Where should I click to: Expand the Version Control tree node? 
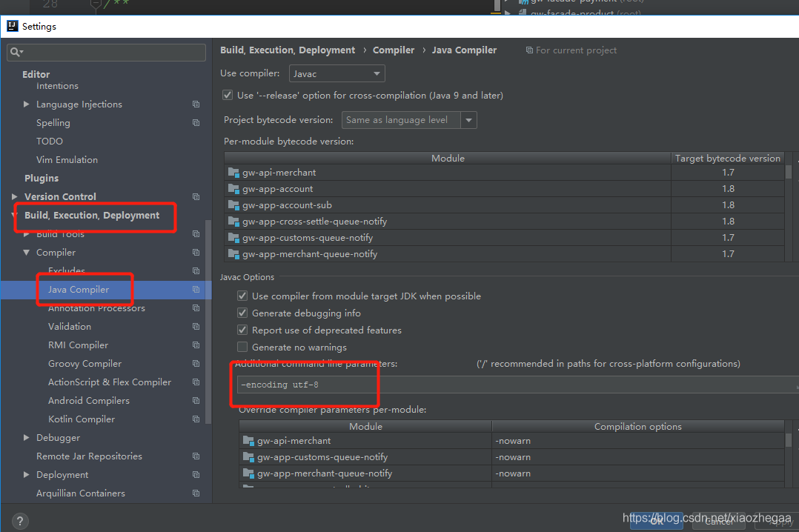[15, 196]
